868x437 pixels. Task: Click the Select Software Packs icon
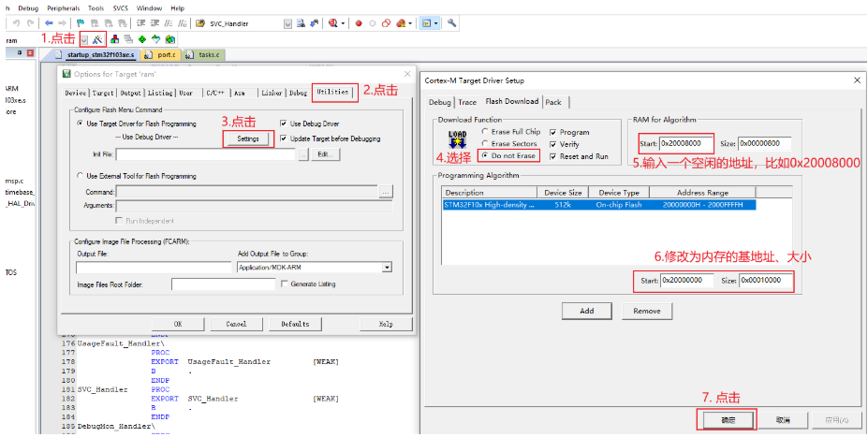156,39
